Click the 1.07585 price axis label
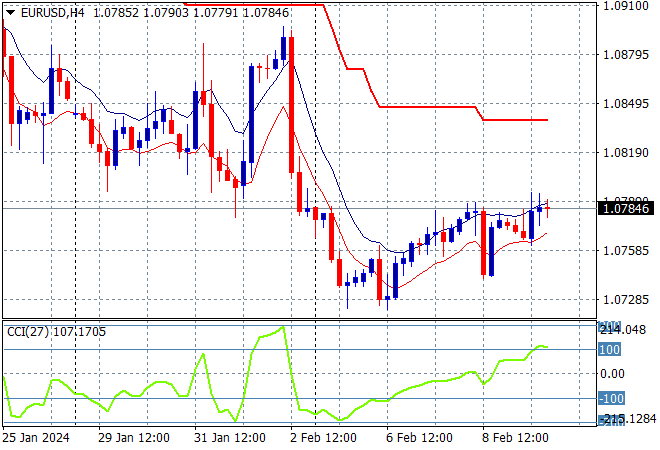The width and height of the screenshot is (660, 450). tap(626, 250)
